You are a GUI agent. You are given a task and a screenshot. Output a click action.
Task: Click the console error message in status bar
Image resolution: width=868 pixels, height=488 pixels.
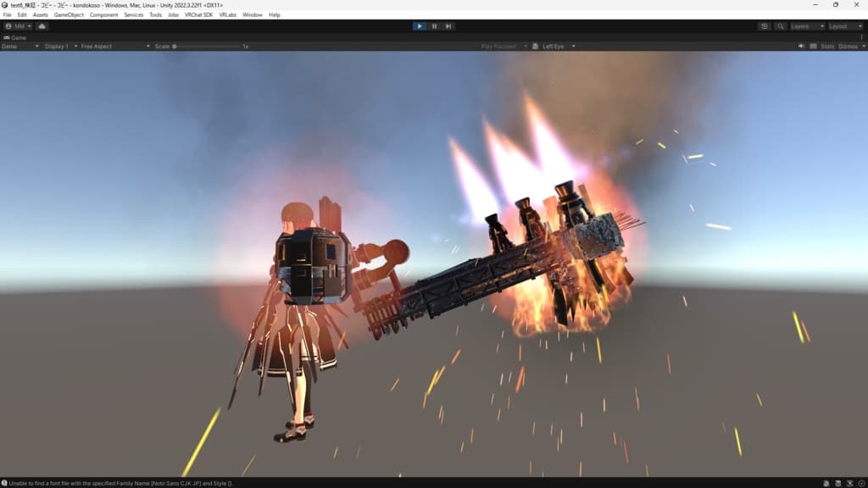click(120, 484)
